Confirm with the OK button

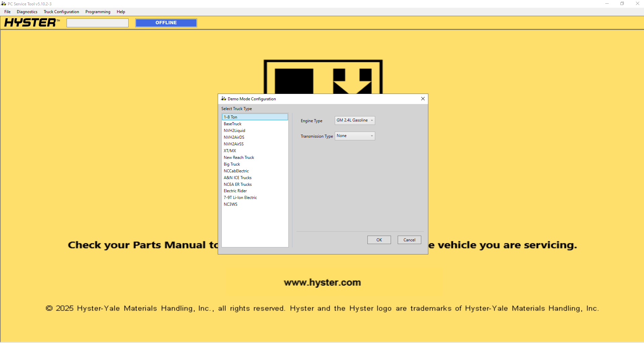click(x=379, y=240)
